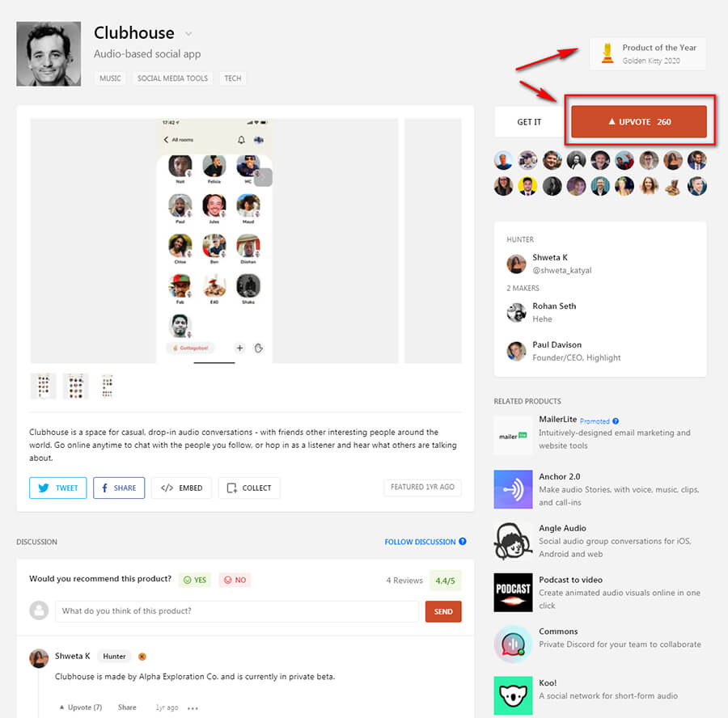Open the MUSIC topic tag
Image resolution: width=728 pixels, height=718 pixels.
(110, 78)
